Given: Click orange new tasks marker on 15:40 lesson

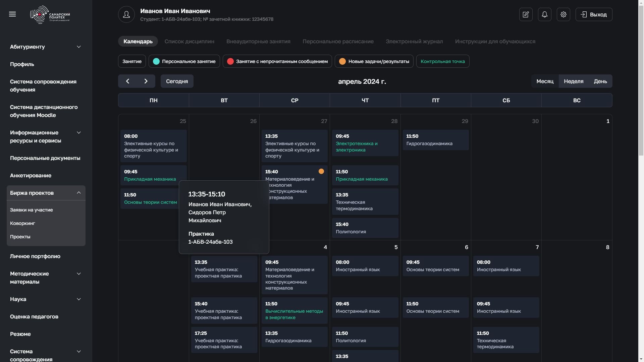Looking at the screenshot, I should coord(321,171).
